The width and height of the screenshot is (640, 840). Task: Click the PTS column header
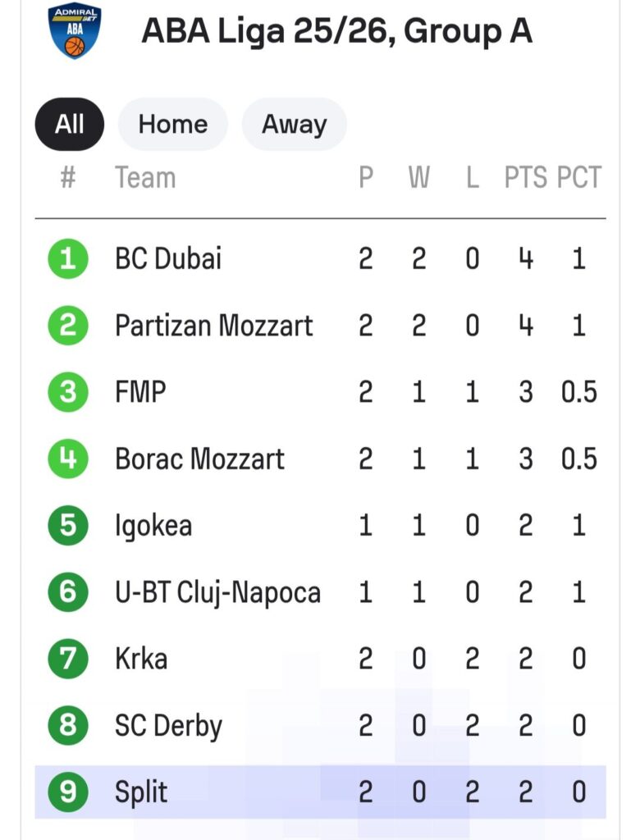525,177
